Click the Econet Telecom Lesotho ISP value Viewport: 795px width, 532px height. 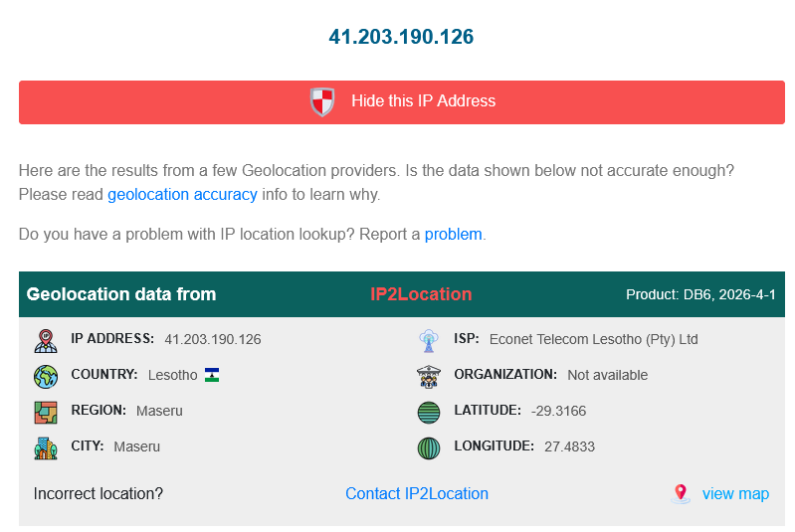pos(593,339)
